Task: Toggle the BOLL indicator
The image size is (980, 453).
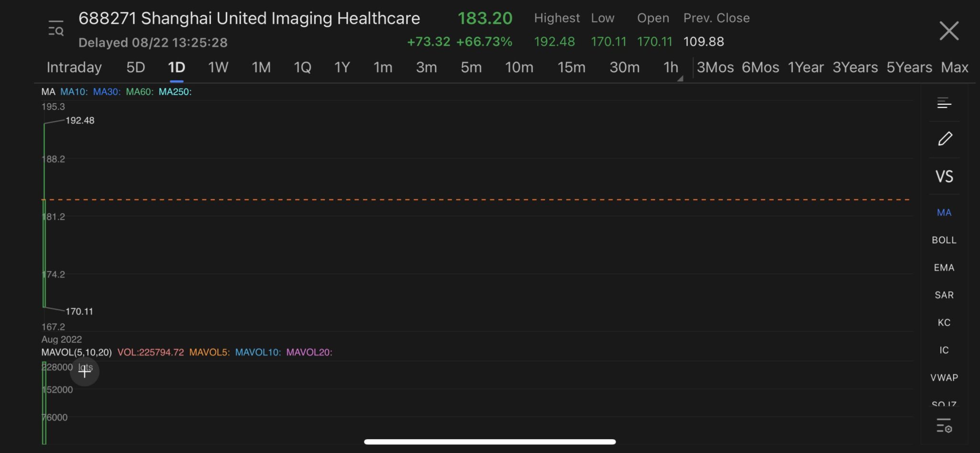Action: (x=944, y=240)
